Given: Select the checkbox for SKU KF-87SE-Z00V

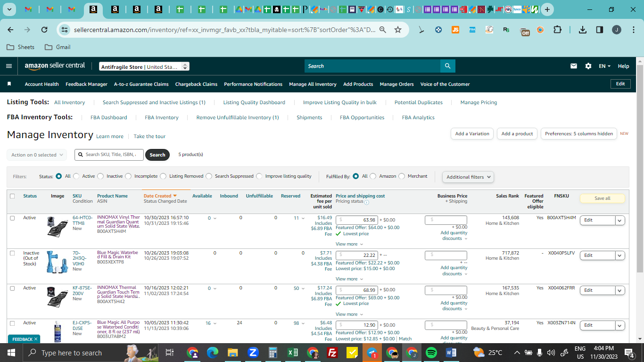Looking at the screenshot, I should pos(12,288).
